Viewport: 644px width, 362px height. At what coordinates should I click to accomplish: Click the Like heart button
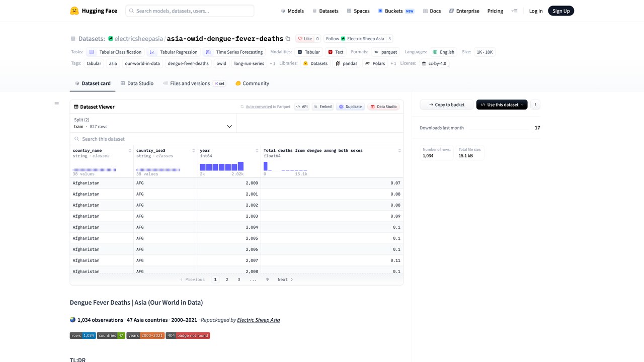304,39
